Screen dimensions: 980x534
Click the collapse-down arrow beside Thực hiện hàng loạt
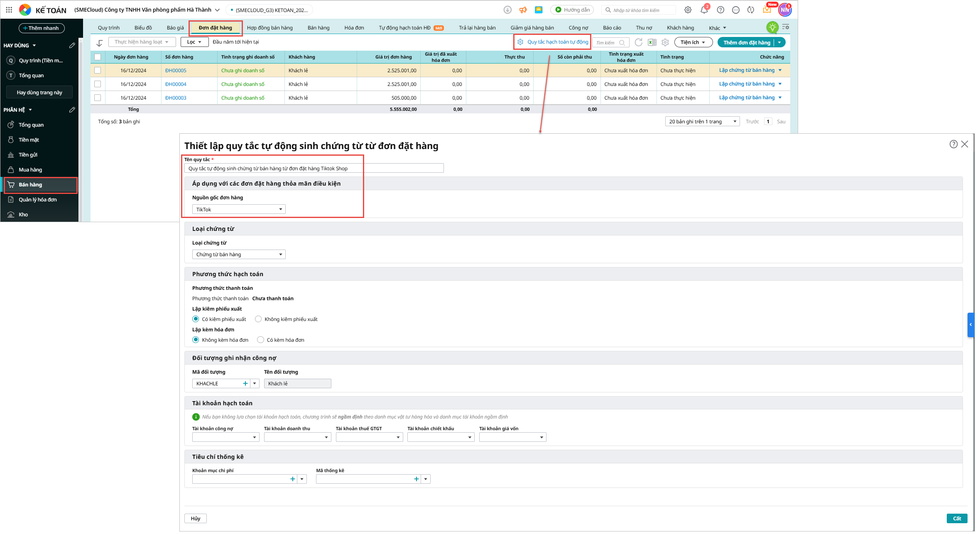point(100,43)
